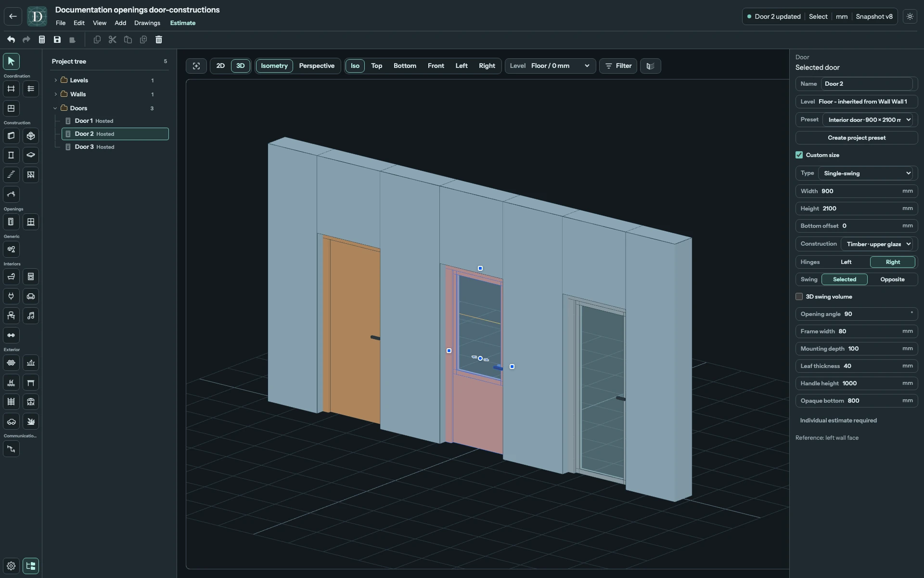Open the door Type dropdown
The width and height of the screenshot is (924, 578).
[866, 173]
